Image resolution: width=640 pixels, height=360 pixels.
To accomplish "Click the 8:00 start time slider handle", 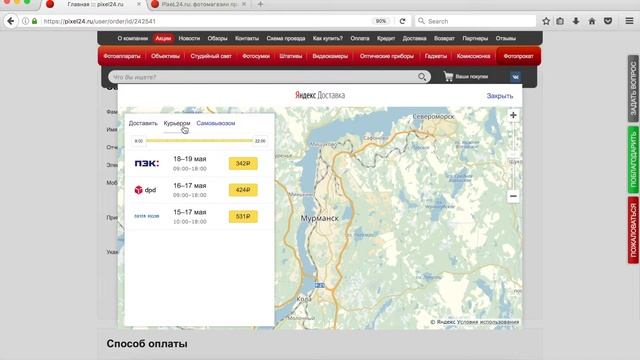I will (x=139, y=141).
